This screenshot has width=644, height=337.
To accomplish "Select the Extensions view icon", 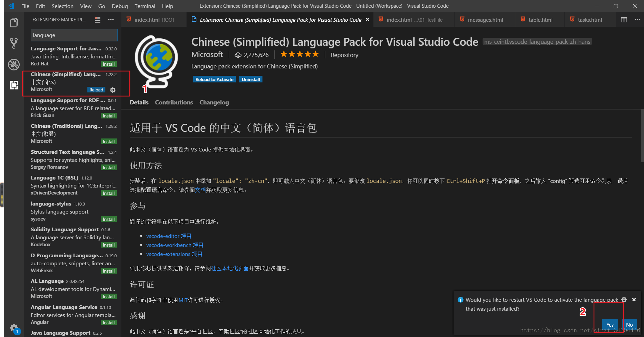I will (x=14, y=85).
